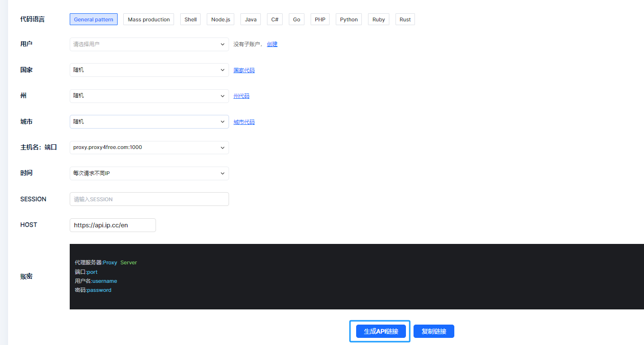Viewport: 644px width, 345px height.
Task: Open the hostname:port dropdown proxy.proxy4free.com:1000
Action: pyautogui.click(x=149, y=148)
